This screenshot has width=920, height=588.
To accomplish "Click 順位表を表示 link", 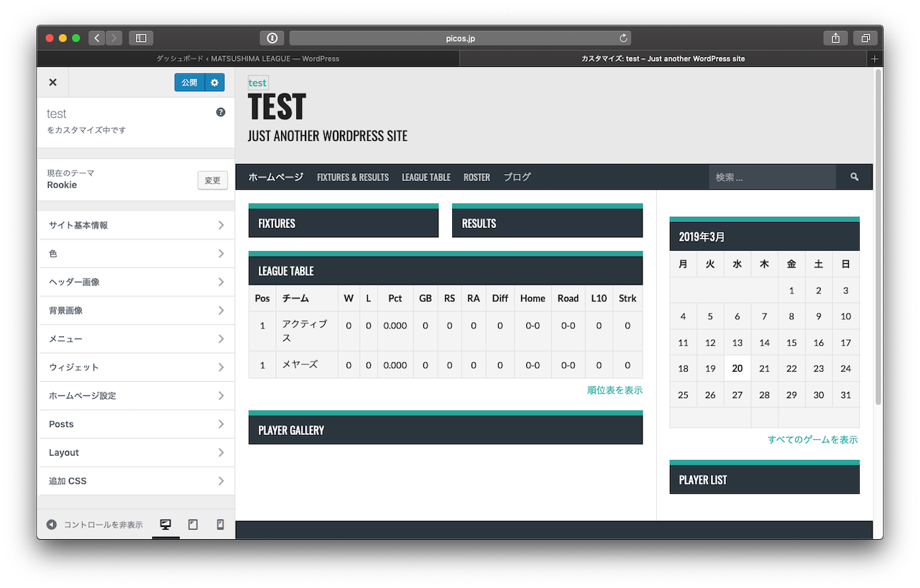I will click(615, 390).
